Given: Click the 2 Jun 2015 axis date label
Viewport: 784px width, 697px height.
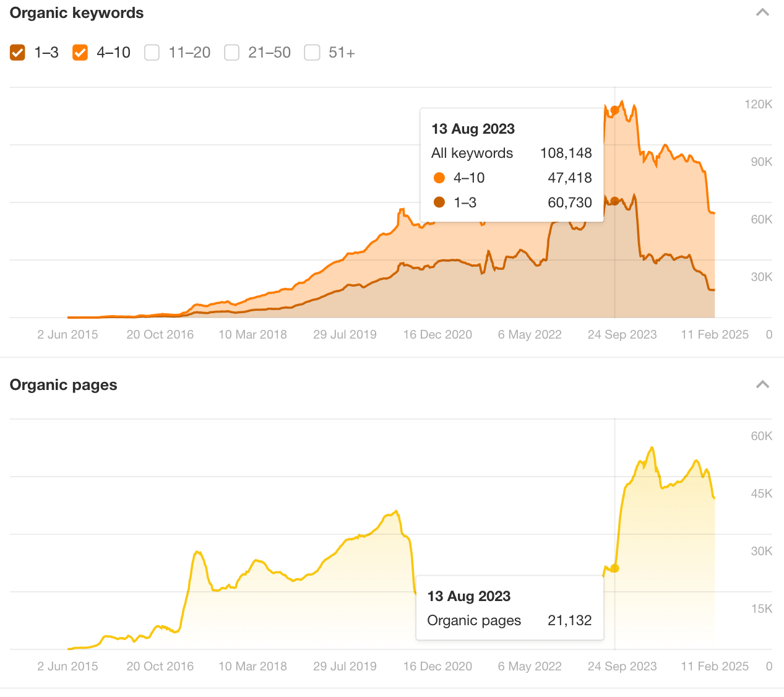Looking at the screenshot, I should [x=67, y=334].
